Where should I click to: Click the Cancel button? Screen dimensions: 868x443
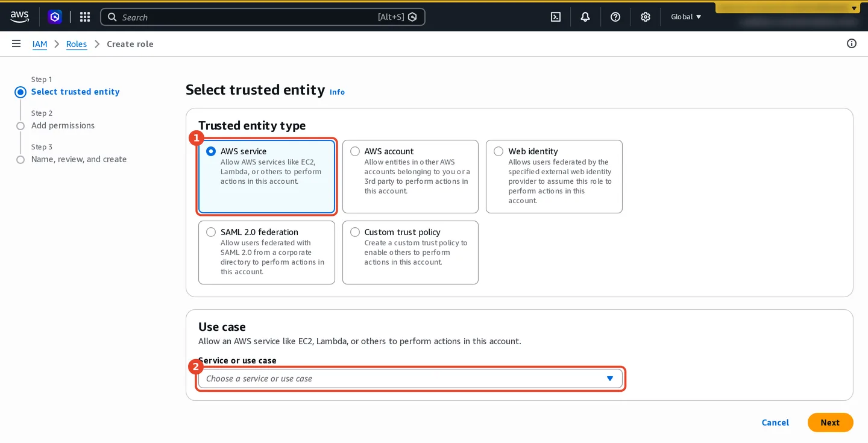(x=775, y=423)
